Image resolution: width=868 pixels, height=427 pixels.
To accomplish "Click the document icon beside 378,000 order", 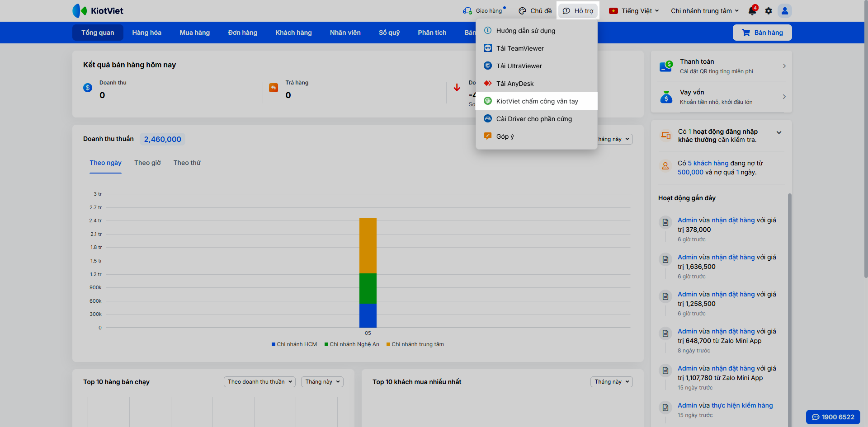I will [x=665, y=222].
